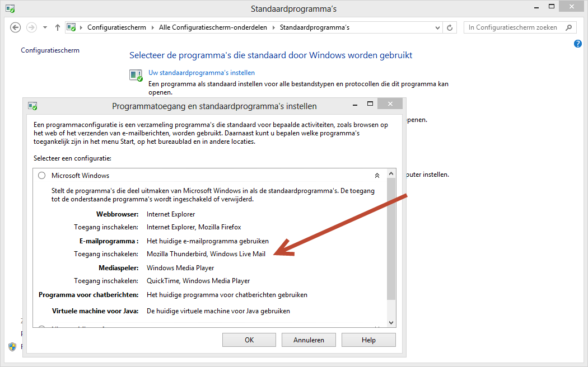Image resolution: width=588 pixels, height=367 pixels.
Task: Collapse the Microsoft Windows configuration section
Action: point(377,176)
